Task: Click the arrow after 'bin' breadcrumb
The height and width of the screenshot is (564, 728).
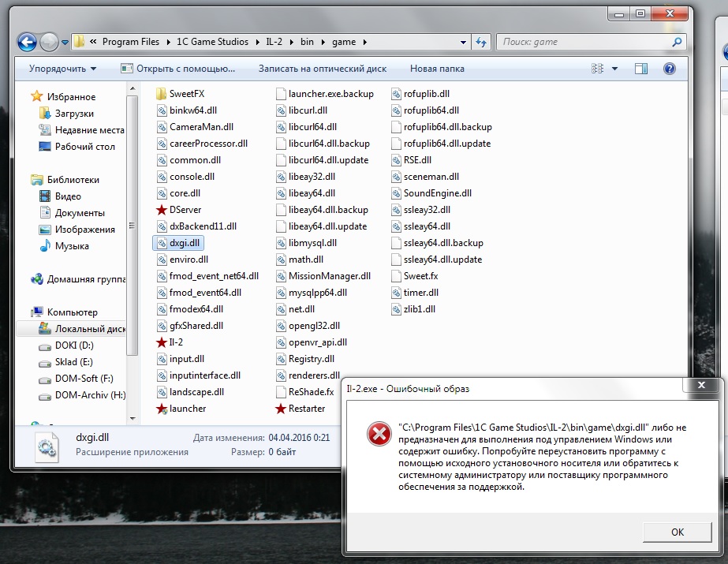Action: [323, 43]
